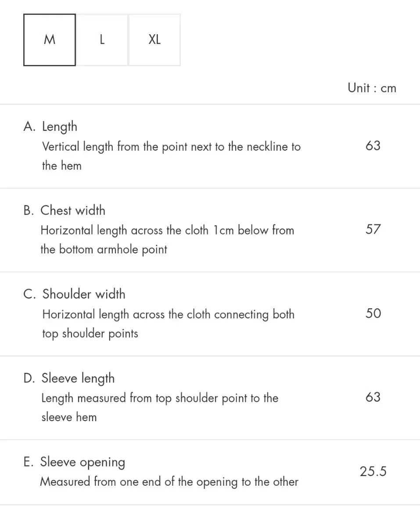The image size is (420, 527).
Task: Select the B. Chest width heading
Action: 64,210
